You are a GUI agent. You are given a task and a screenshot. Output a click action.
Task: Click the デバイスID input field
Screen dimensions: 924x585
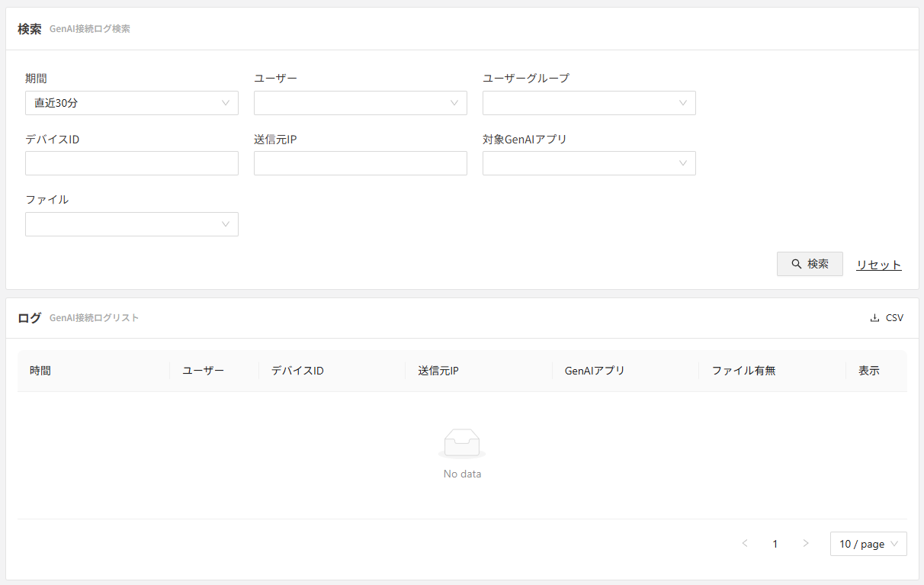click(x=132, y=163)
